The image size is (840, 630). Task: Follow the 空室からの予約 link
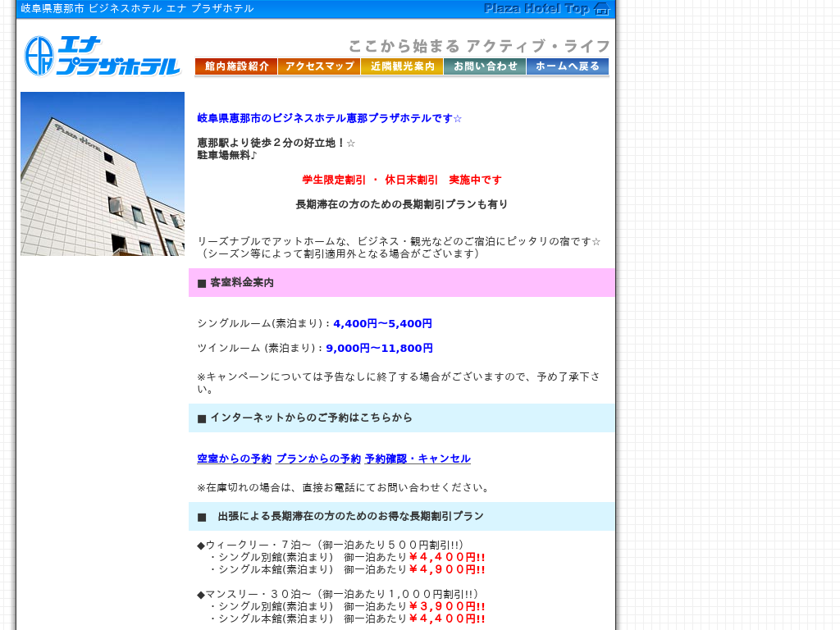click(x=234, y=459)
